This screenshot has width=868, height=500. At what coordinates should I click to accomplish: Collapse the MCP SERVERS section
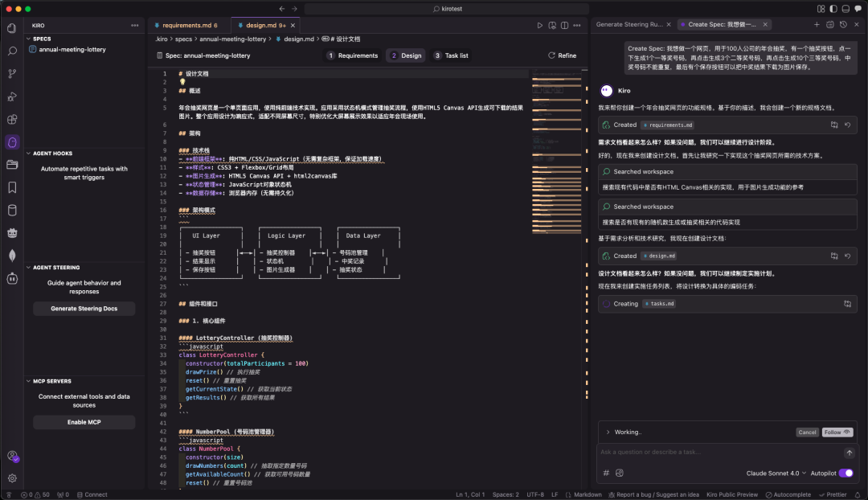[x=29, y=381]
